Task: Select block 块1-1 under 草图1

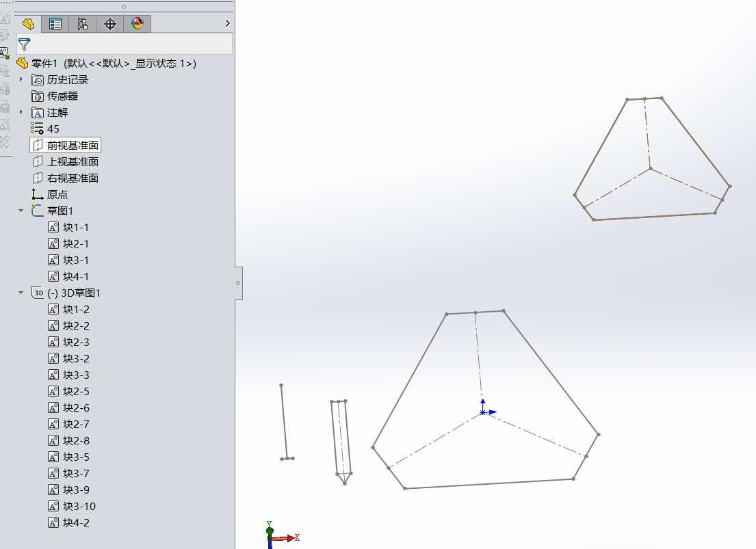Action: tap(76, 227)
